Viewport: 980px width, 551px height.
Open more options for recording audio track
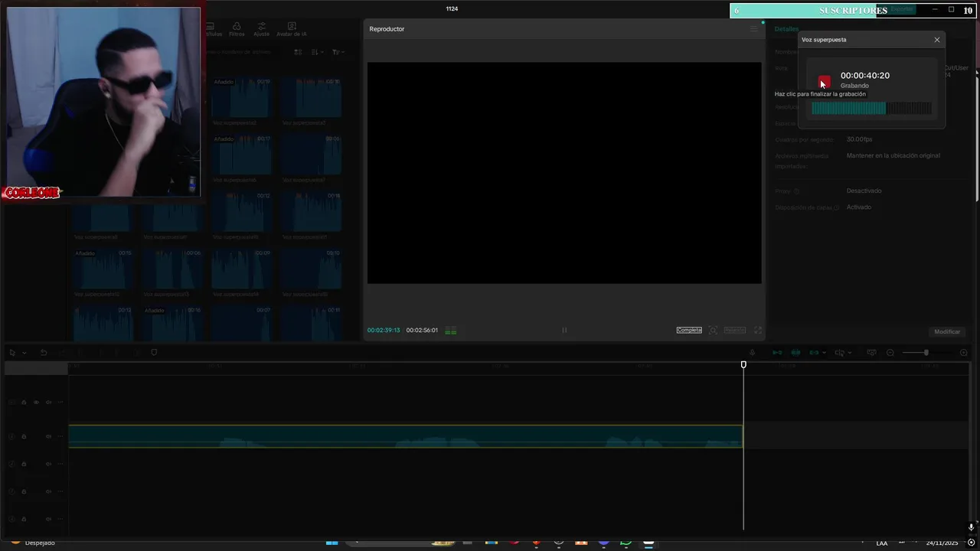pyautogui.click(x=60, y=437)
